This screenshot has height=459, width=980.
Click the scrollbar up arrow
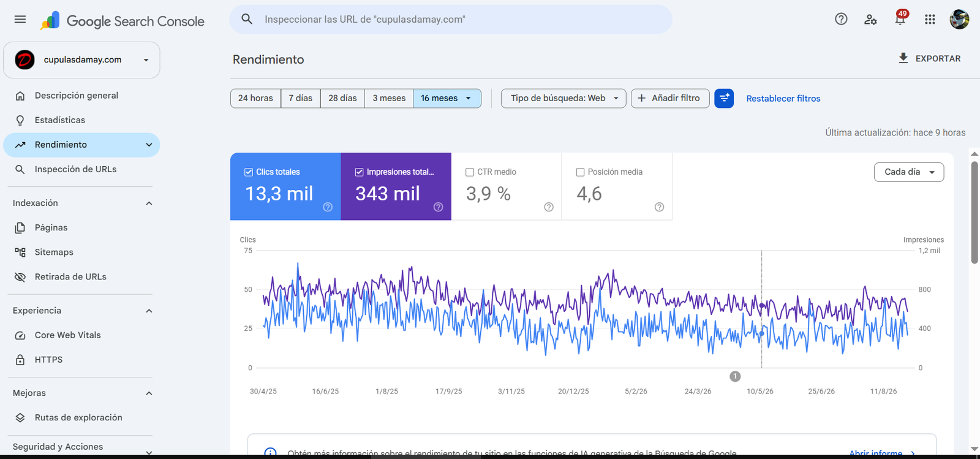pos(974,154)
